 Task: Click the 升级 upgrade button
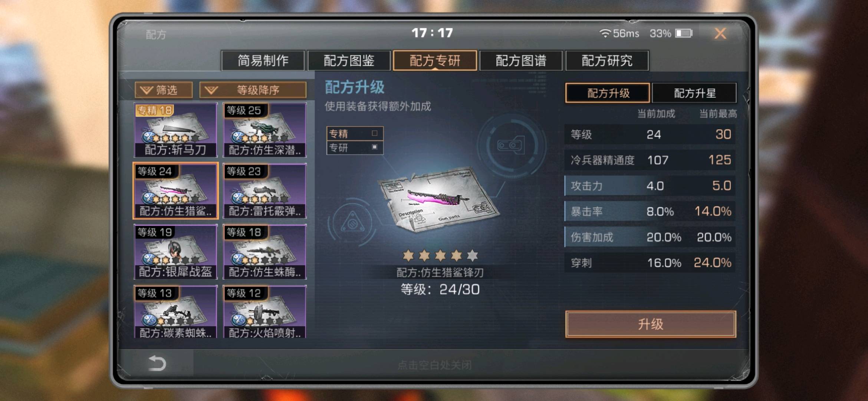651,324
